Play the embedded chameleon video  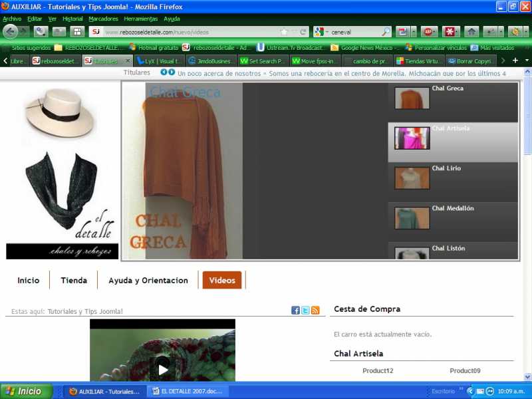click(163, 369)
